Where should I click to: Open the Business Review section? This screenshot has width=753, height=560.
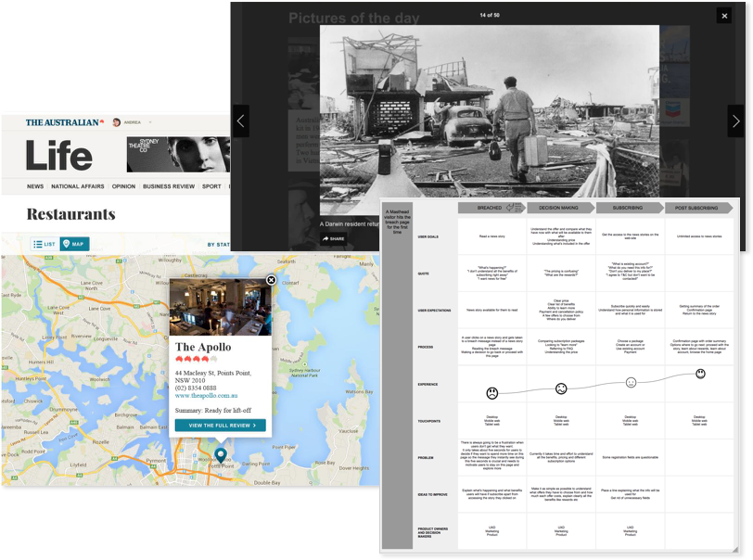[x=169, y=186]
